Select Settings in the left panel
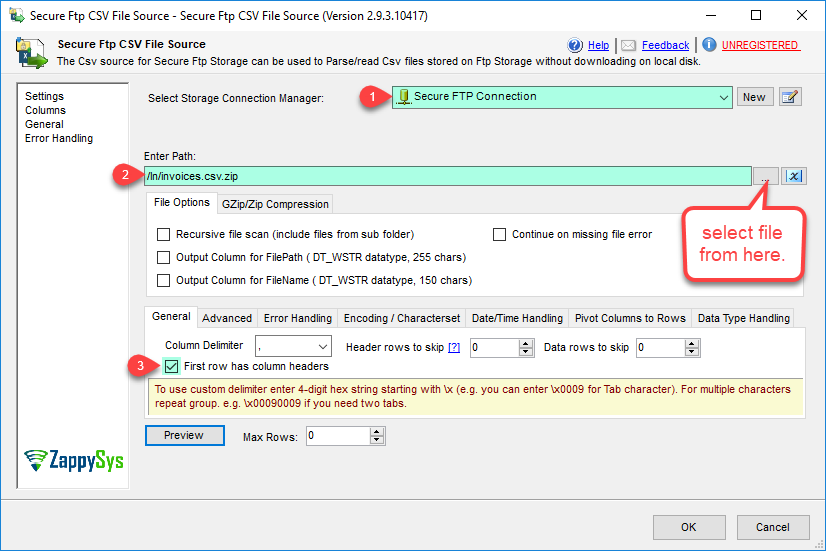This screenshot has height=551, width=826. point(44,96)
